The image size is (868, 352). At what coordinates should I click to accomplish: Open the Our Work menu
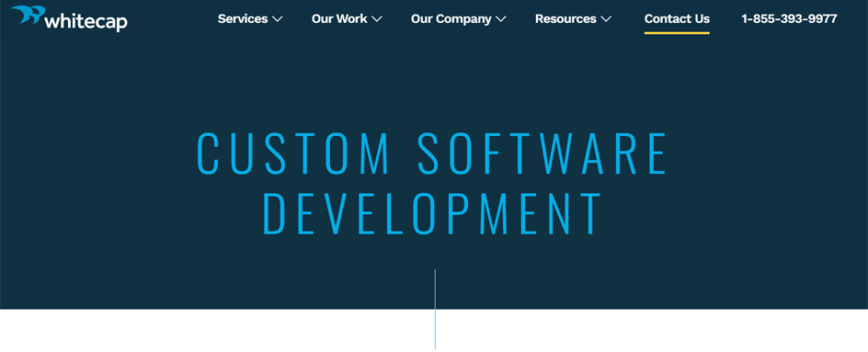(x=339, y=18)
